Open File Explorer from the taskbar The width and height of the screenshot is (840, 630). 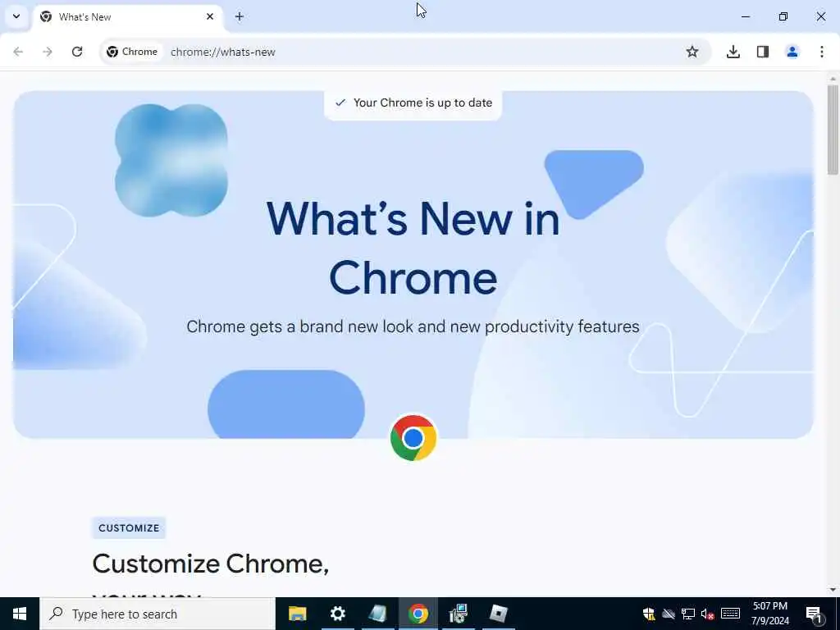[297, 614]
